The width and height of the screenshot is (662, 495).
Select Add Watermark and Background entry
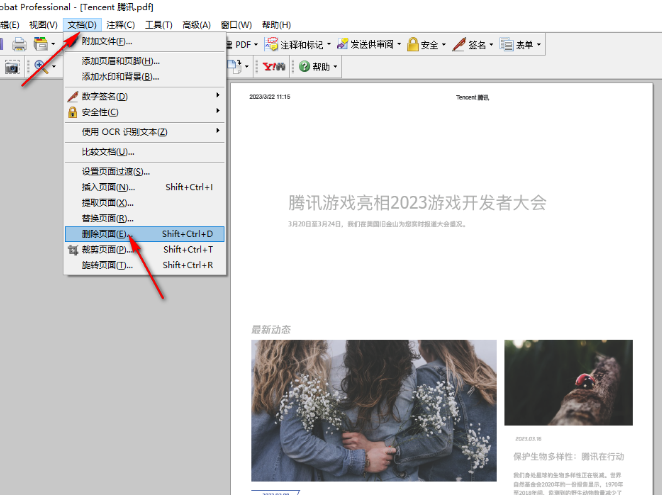click(120, 76)
